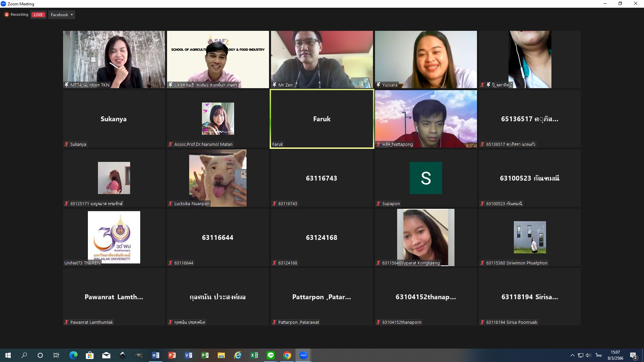Viewport: 644px width, 362px height.
Task: Click the LIVE indicator badge
Action: pos(38,15)
